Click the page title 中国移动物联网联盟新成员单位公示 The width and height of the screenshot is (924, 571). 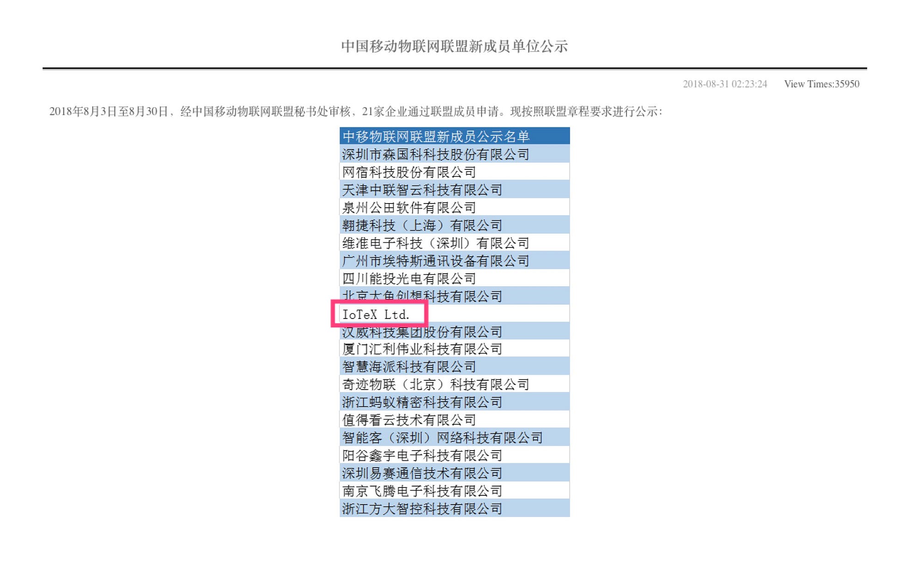click(x=454, y=46)
